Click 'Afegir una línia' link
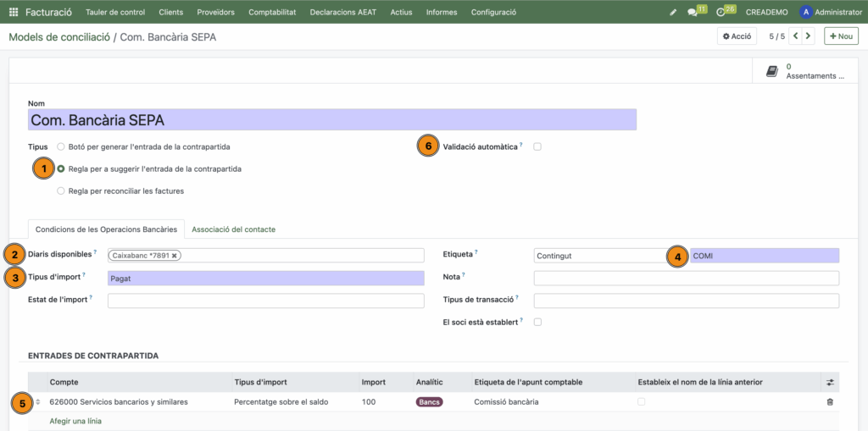This screenshot has width=868, height=431. (x=75, y=421)
